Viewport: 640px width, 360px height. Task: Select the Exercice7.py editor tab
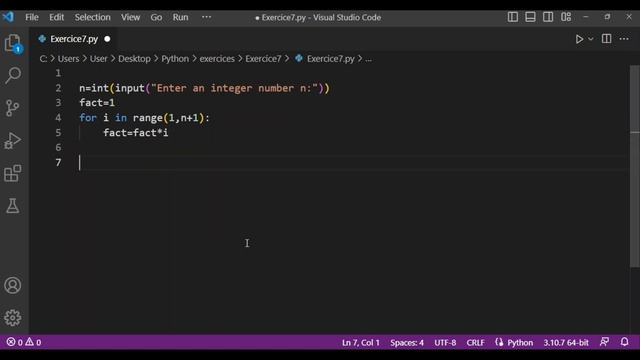pyautogui.click(x=74, y=39)
